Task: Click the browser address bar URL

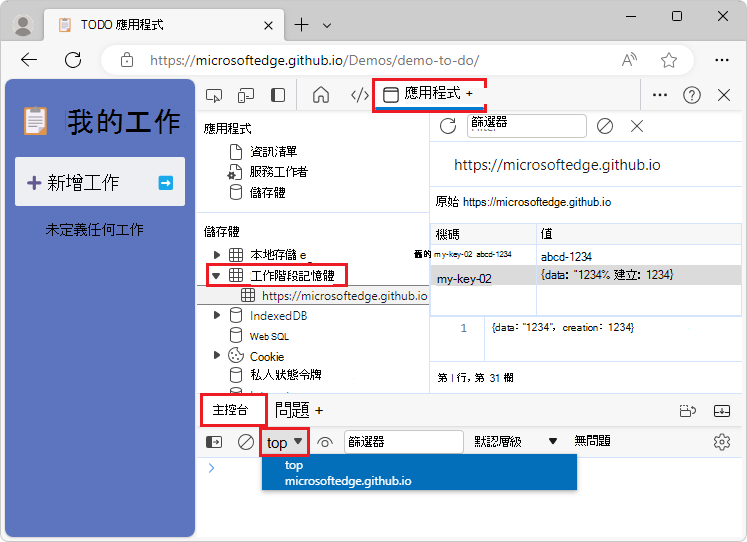Action: 314,60
